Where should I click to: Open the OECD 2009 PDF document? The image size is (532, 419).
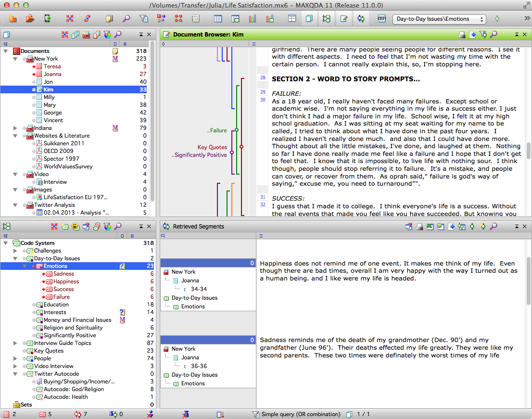58,151
